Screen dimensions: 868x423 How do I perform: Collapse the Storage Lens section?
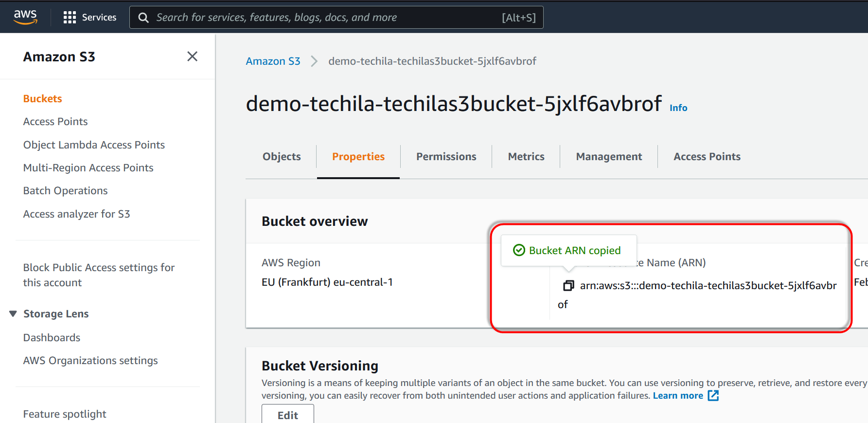[13, 314]
